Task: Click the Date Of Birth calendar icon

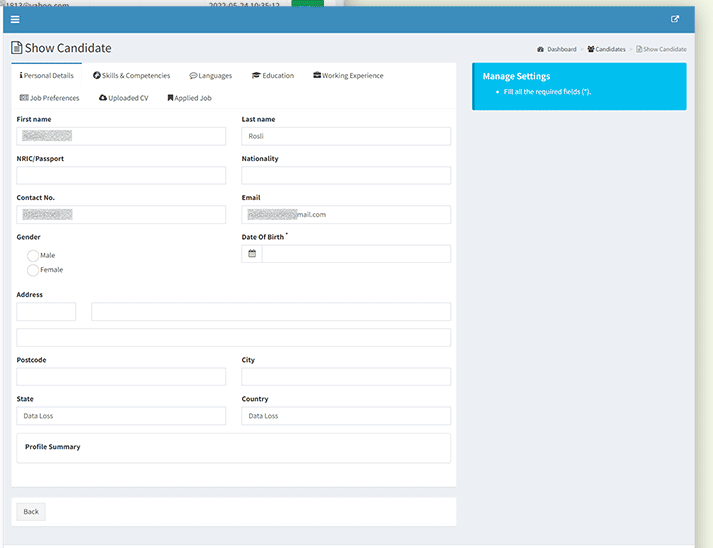Action: pyautogui.click(x=252, y=254)
